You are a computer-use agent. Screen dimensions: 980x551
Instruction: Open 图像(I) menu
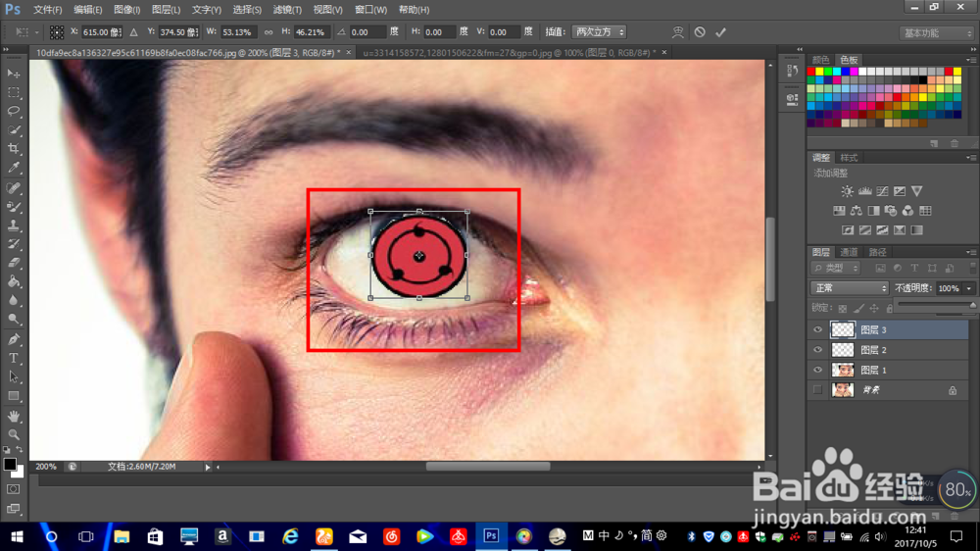coord(126,10)
